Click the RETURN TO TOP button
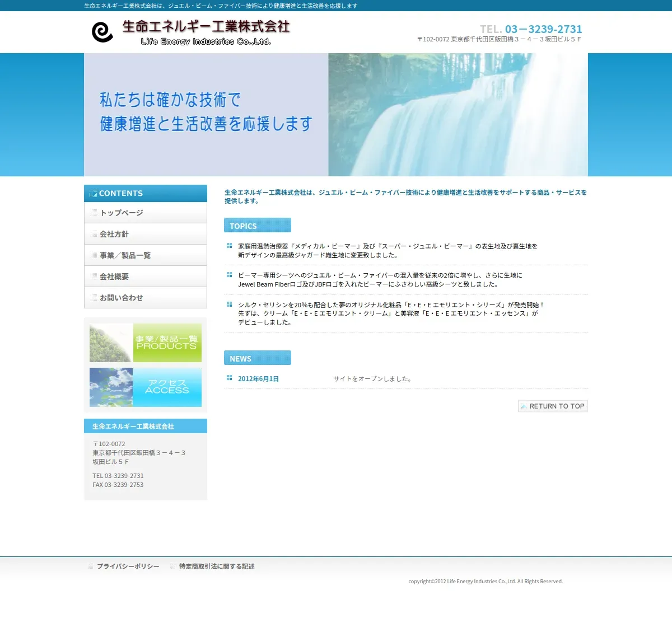This screenshot has width=672, height=628. [553, 406]
